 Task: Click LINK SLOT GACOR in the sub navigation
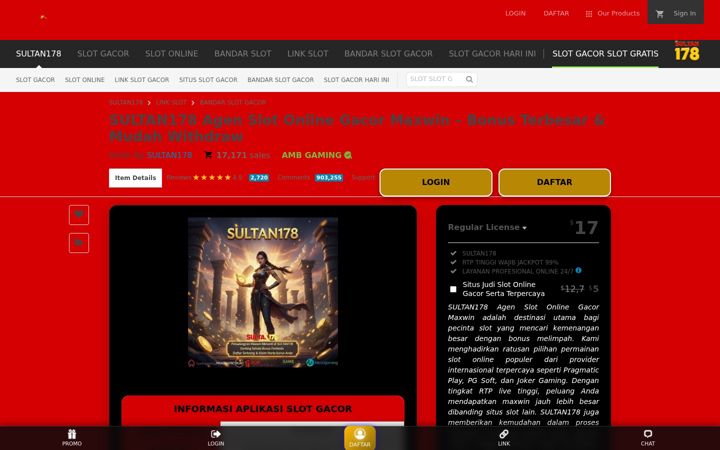pos(142,80)
